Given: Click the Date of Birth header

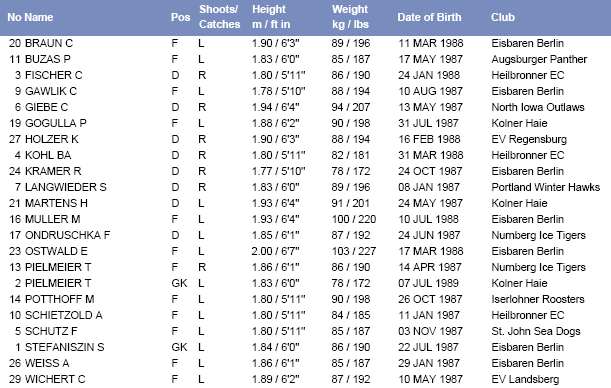Looking at the screenshot, I should click(x=429, y=17).
